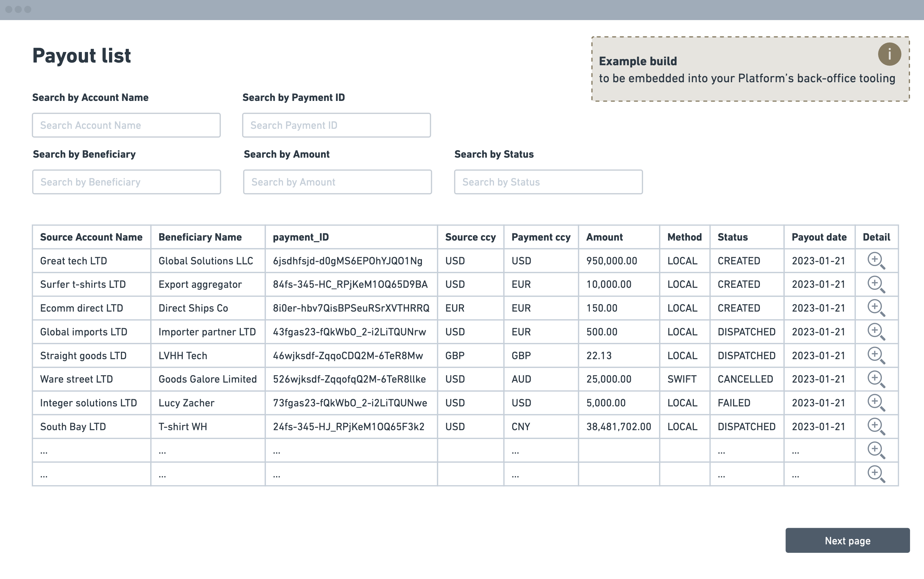The image size is (924, 579).
Task: Click the Source Account Name header
Action: (91, 237)
